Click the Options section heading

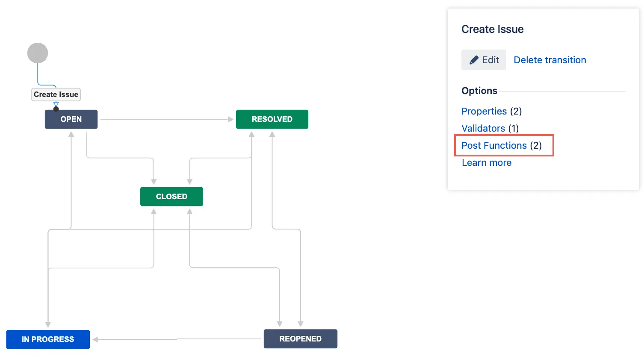coord(479,91)
